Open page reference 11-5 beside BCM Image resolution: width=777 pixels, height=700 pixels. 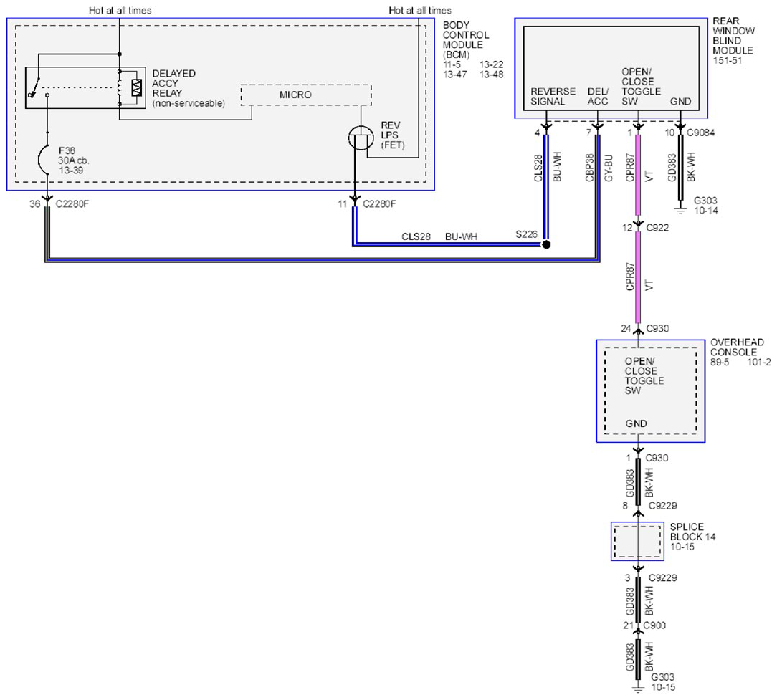point(452,65)
